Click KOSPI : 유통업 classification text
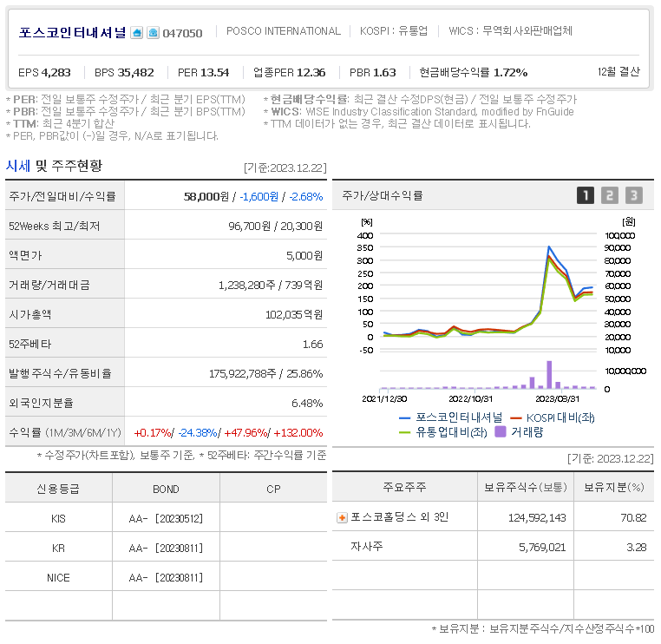Image resolution: width=661 pixels, height=644 pixels. point(394,30)
